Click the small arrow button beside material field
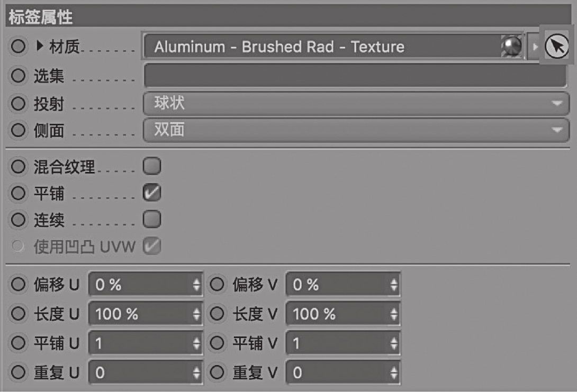 click(534, 47)
